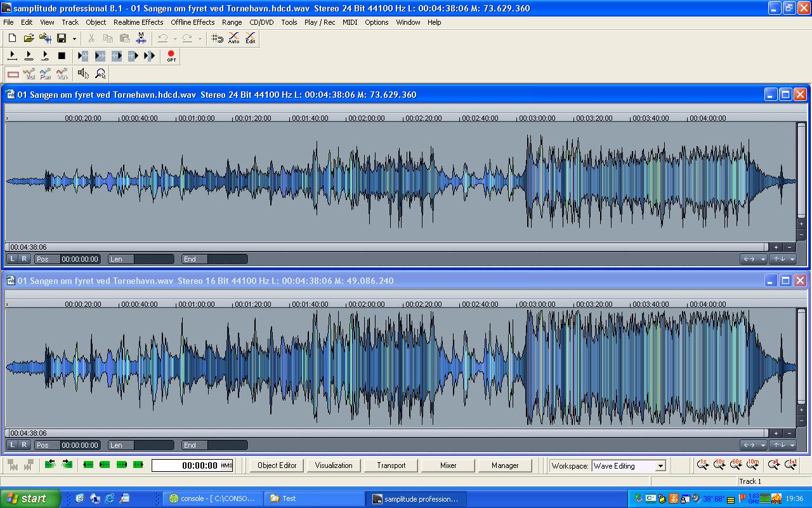Viewport: 812px width, 508px height.
Task: Activate the scrub speaker mouse tool
Action: [x=83, y=74]
